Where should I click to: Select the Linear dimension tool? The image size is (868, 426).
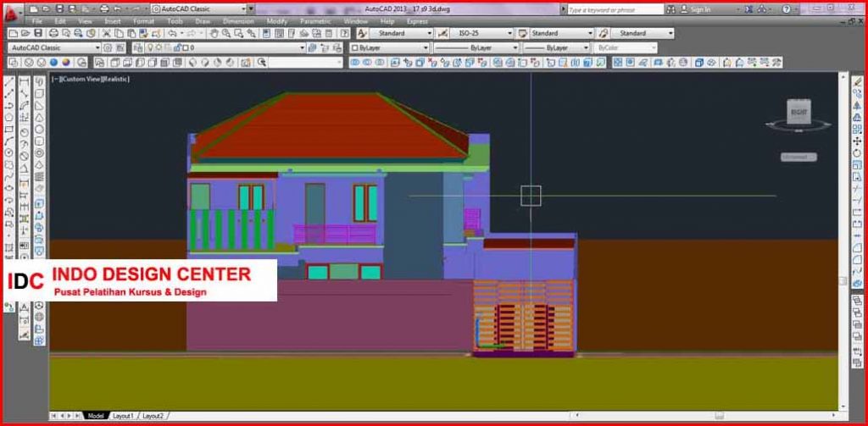click(25, 83)
